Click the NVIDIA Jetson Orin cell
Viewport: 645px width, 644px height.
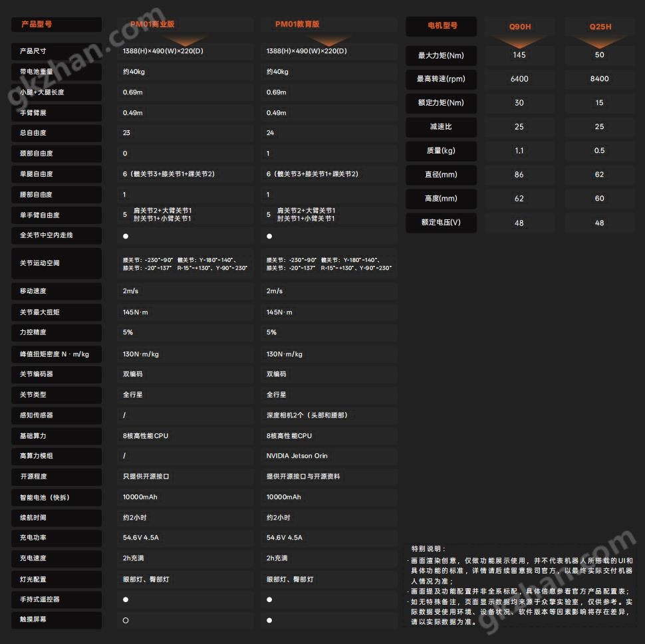(297, 456)
